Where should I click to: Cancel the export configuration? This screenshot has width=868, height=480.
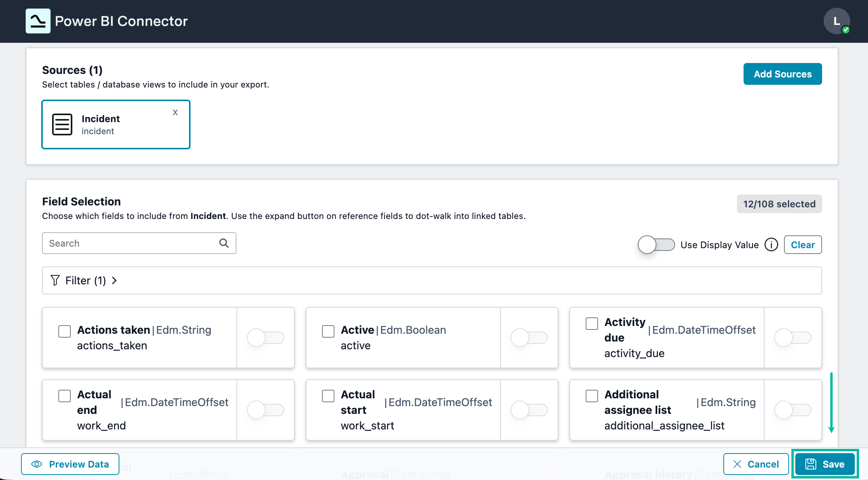point(756,464)
